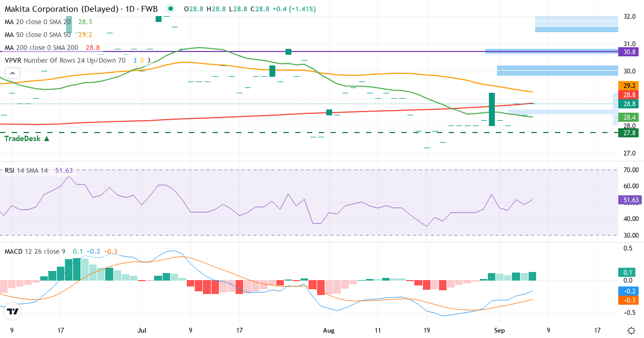644x338 pixels.
Task: Click the TradeDesk label
Action: point(27,138)
